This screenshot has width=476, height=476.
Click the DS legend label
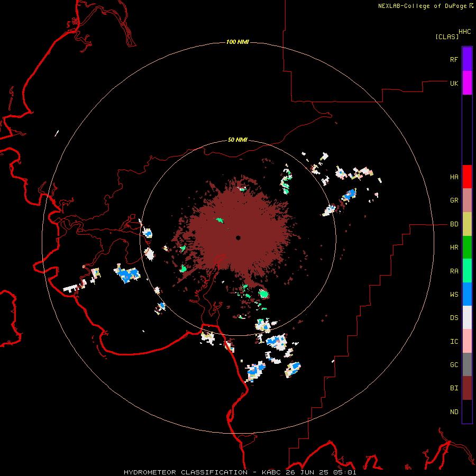454,318
